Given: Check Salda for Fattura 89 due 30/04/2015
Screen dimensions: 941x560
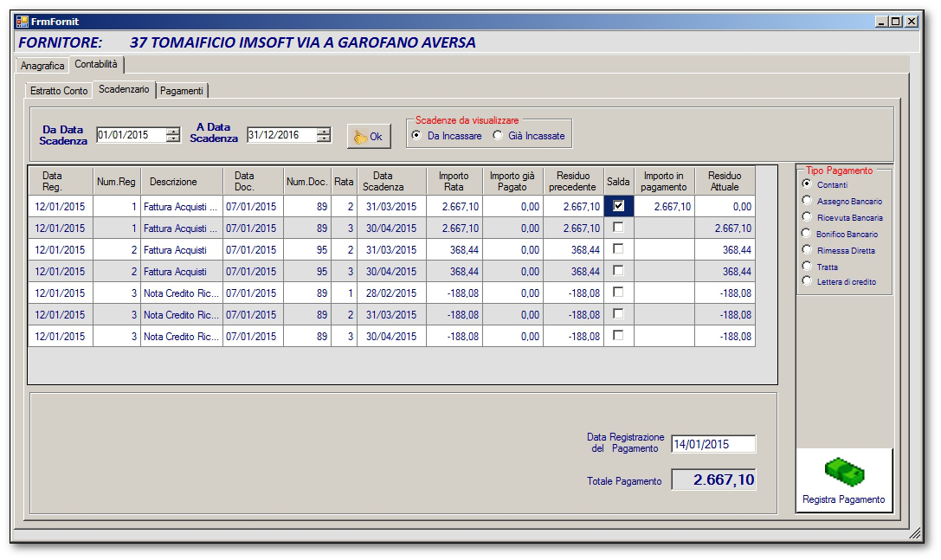Looking at the screenshot, I should point(618,228).
